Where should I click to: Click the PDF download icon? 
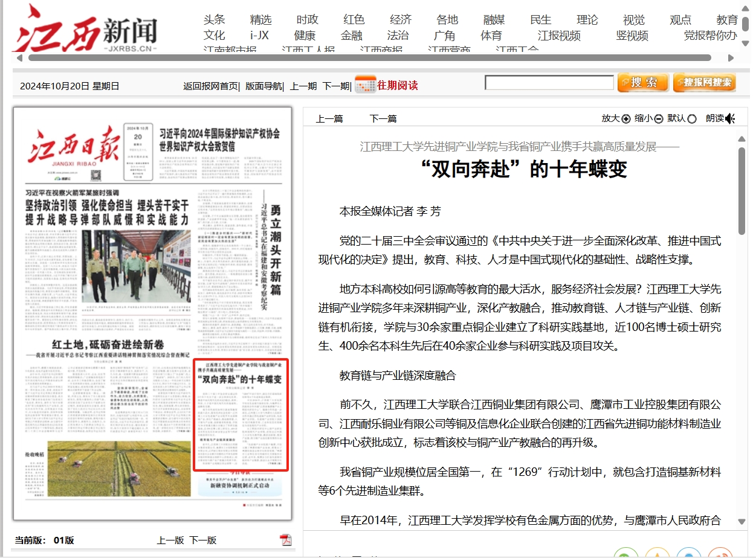286,539
